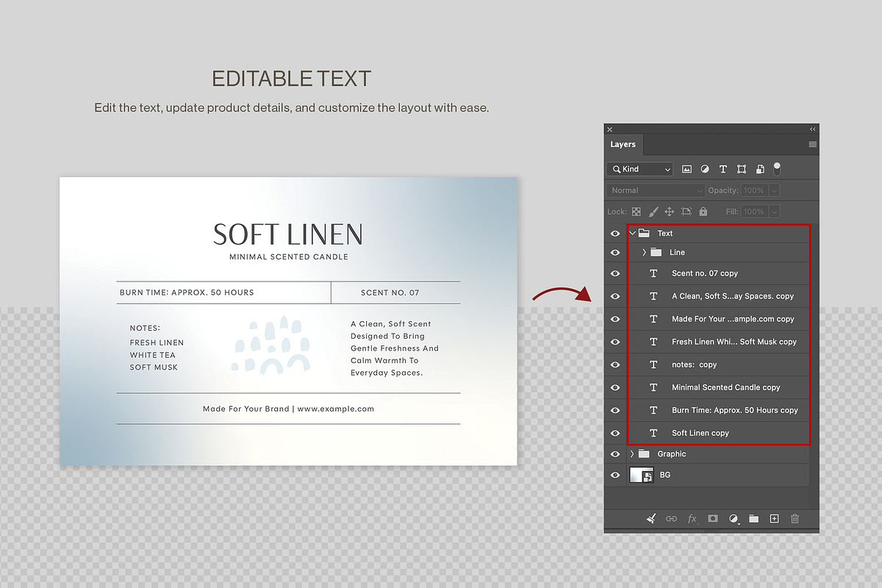The width and height of the screenshot is (882, 588).
Task: Create a new layer plus icon
Action: [774, 518]
